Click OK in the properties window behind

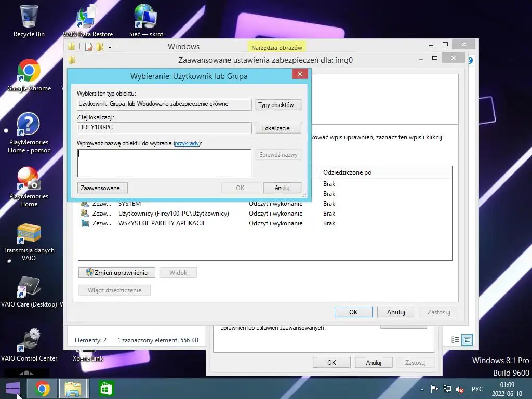[x=331, y=362]
